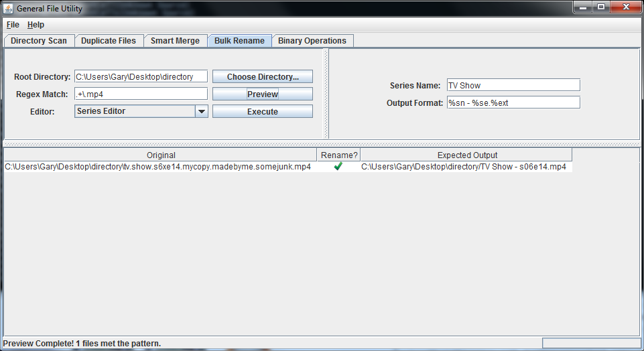Click the Java application icon in title bar
Image resolution: width=644 pixels, height=351 pixels.
click(x=8, y=8)
